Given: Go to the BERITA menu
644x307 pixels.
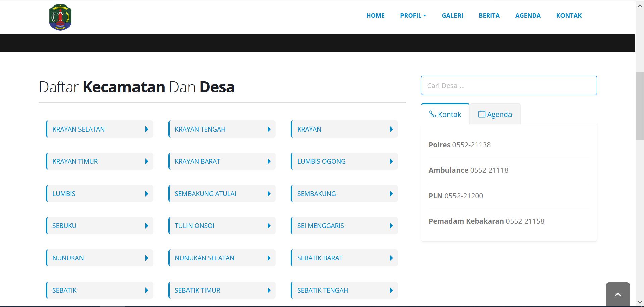Looking at the screenshot, I should coord(489,16).
